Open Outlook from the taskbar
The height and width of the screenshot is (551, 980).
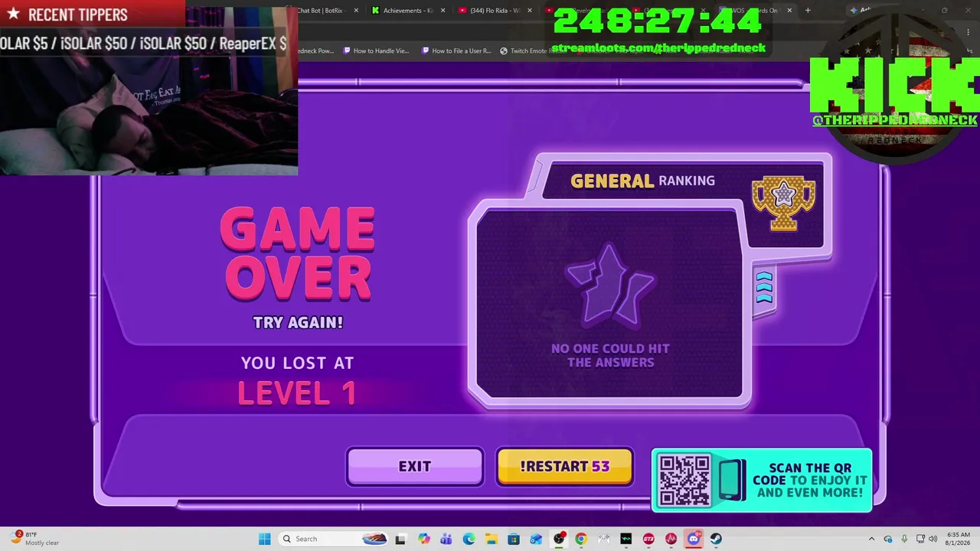(x=536, y=539)
